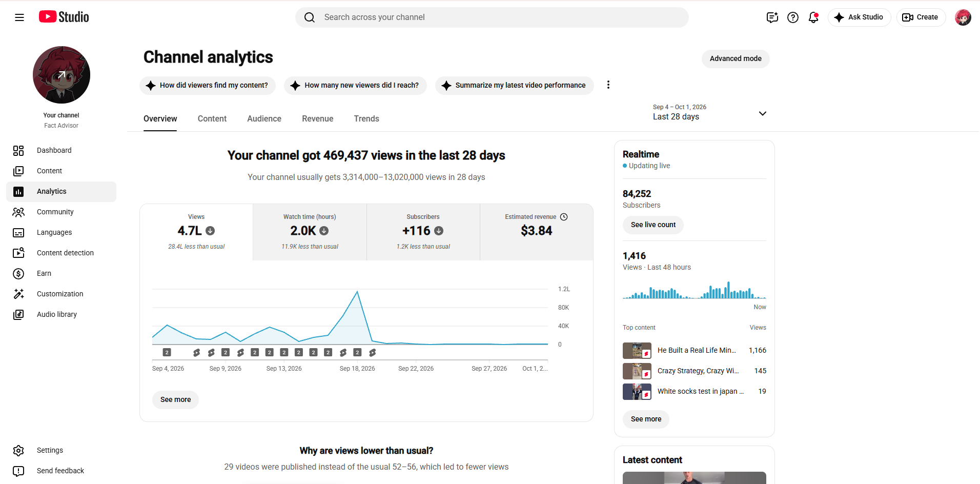Screen dimensions: 980x484
Task: Switch to the Audience tab
Action: coord(264,118)
